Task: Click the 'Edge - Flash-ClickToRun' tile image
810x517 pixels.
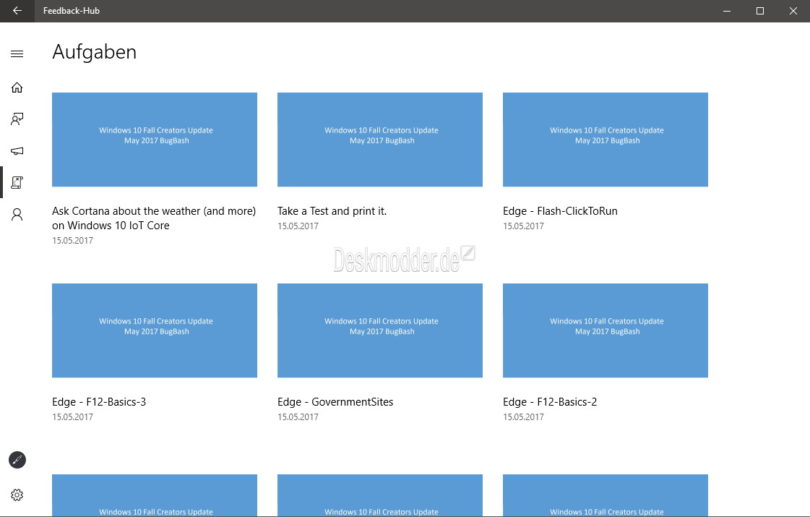Action: [605, 140]
